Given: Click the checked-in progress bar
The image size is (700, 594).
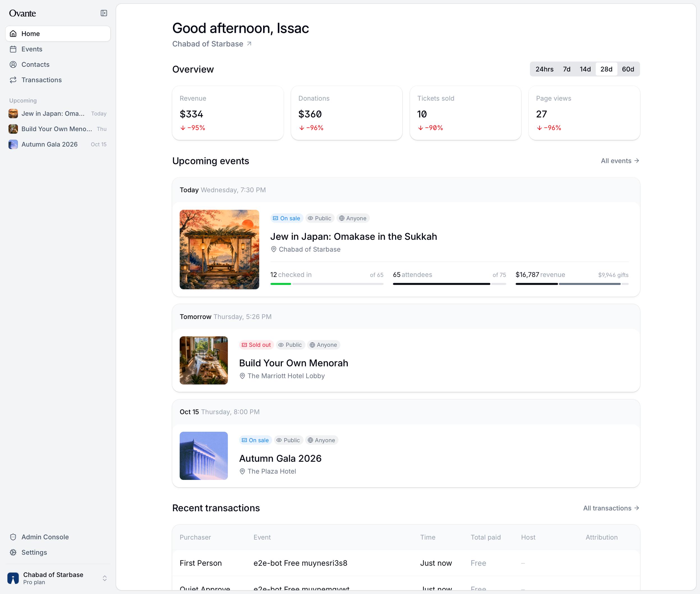Looking at the screenshot, I should pyautogui.click(x=327, y=284).
